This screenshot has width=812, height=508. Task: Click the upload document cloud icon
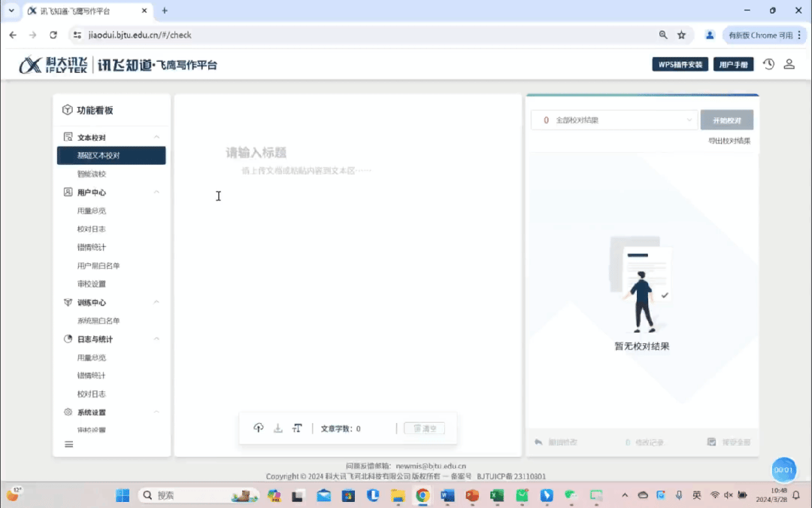[x=259, y=427]
